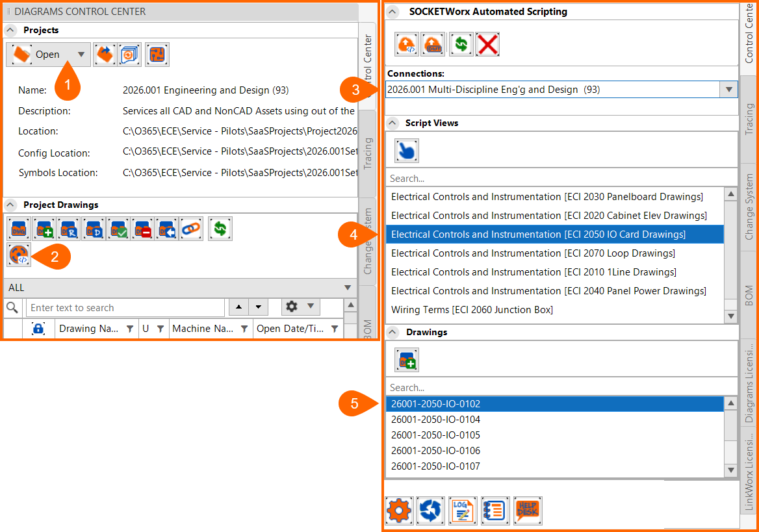Switch to the Tracing tab on right sidebar
Viewport: 759px width, 532px height.
point(749,119)
